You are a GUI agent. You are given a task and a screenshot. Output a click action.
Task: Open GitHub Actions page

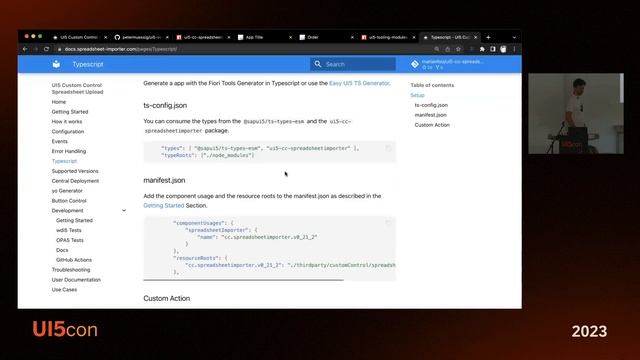[x=74, y=260]
